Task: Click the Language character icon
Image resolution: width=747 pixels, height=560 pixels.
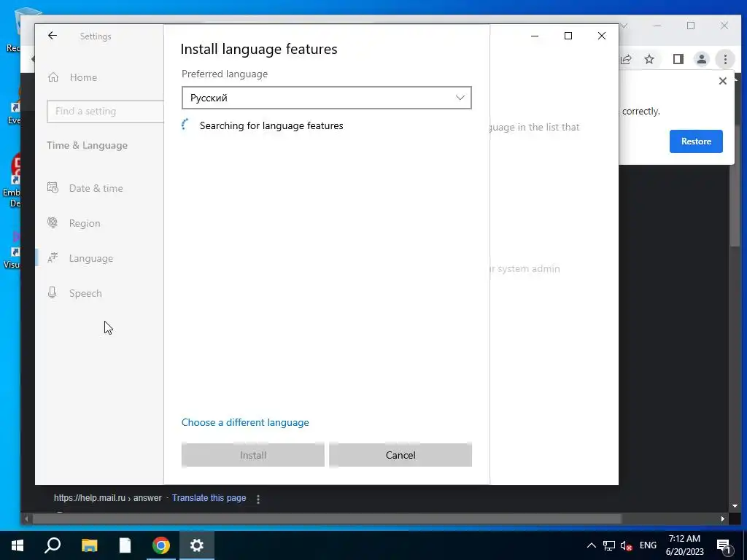Action: tap(53, 257)
